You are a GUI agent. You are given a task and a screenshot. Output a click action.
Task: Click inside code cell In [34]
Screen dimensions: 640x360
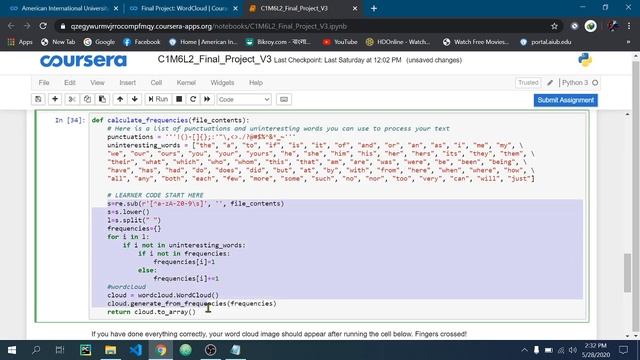pos(338,216)
